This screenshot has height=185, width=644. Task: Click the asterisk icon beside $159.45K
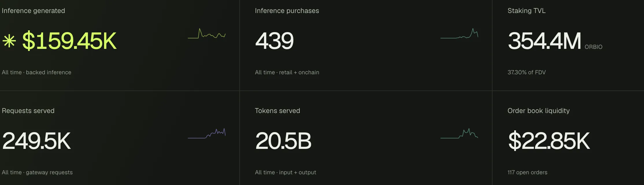pos(9,41)
